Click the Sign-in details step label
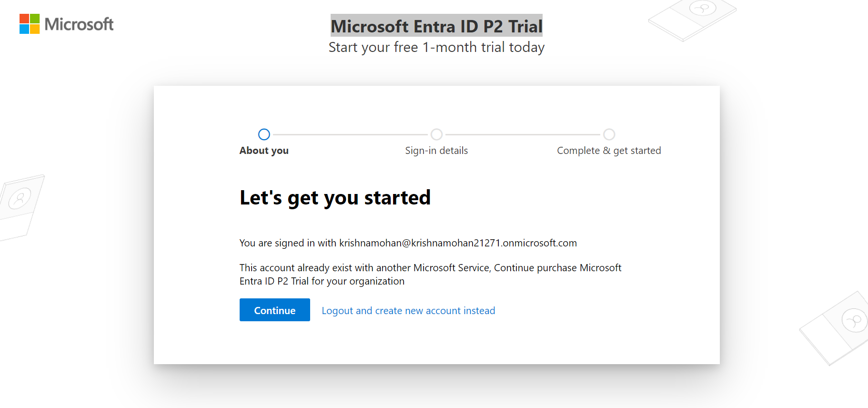Viewport: 868px width, 408px height. [x=436, y=151]
